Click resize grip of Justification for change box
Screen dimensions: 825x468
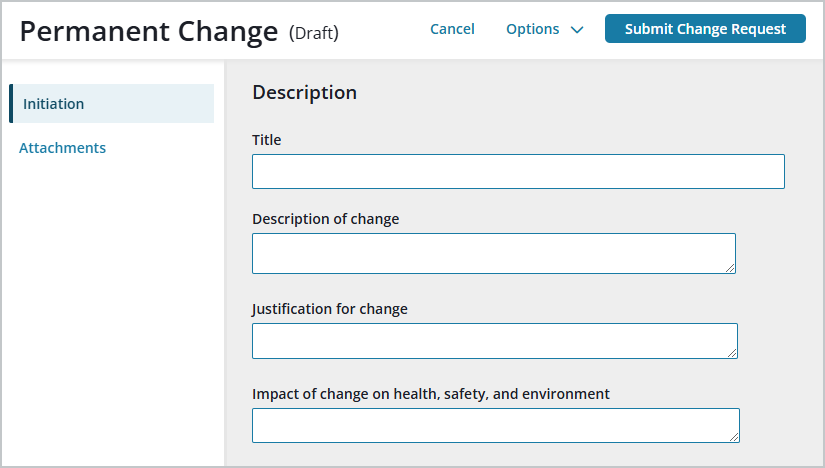(x=732, y=353)
